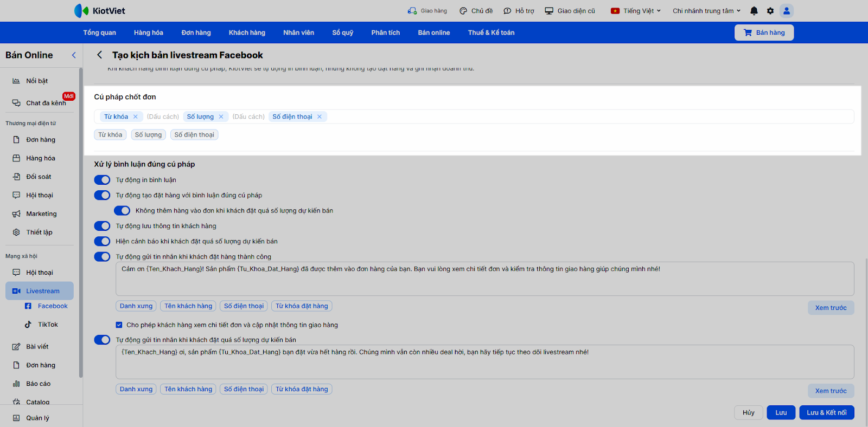Toggle Tự động tạo đặt hàng switch
Image resolution: width=868 pixels, height=427 pixels.
click(102, 195)
